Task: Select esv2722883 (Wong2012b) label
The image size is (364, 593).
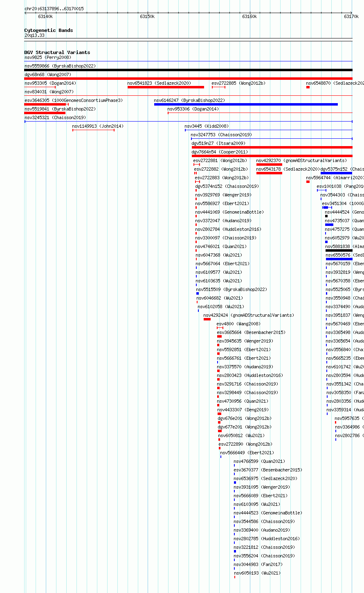Action: pyautogui.click(x=222, y=178)
